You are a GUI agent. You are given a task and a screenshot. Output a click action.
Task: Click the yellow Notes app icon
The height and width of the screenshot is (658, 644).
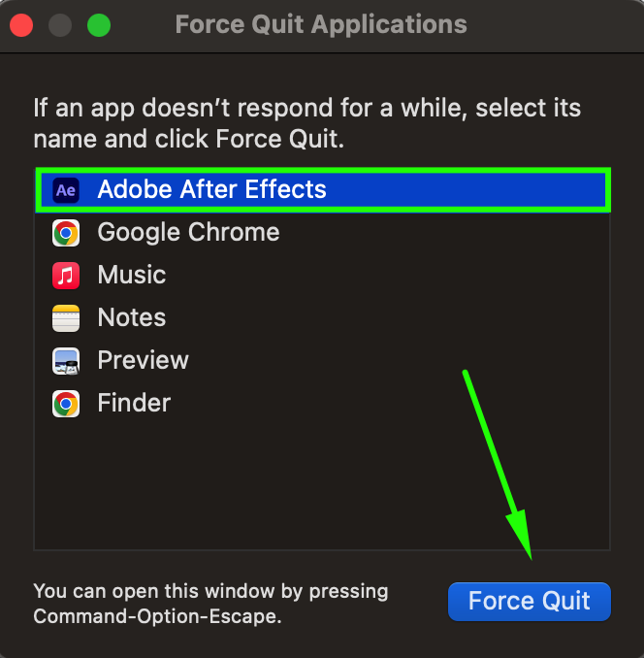(x=66, y=318)
